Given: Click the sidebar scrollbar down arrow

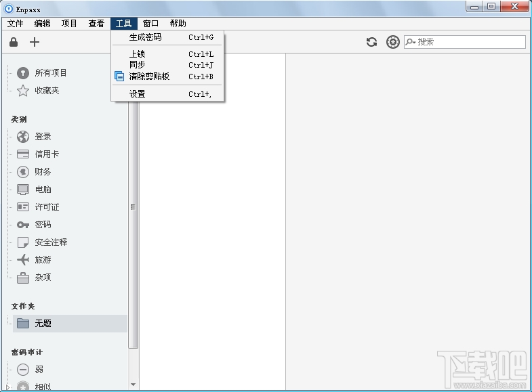Looking at the screenshot, I should [134, 385].
